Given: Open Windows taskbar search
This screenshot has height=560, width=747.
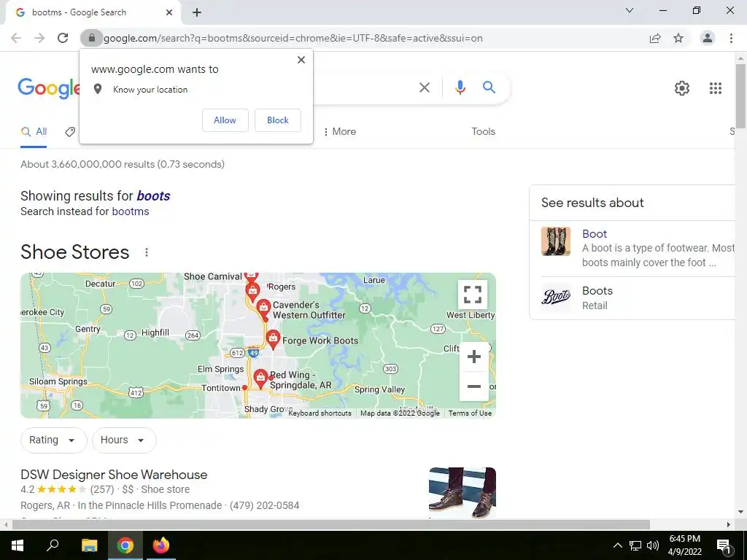Looking at the screenshot, I should (x=53, y=545).
